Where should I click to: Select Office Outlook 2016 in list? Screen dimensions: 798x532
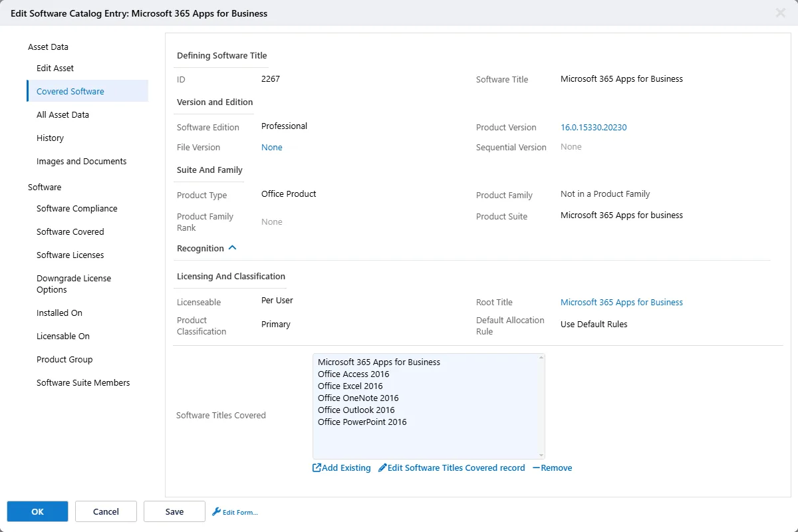(356, 410)
